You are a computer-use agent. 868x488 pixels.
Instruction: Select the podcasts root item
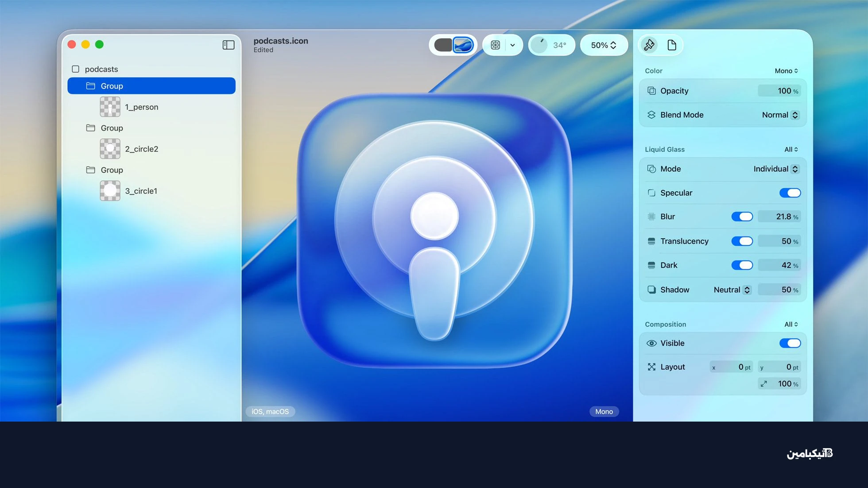[x=101, y=69]
